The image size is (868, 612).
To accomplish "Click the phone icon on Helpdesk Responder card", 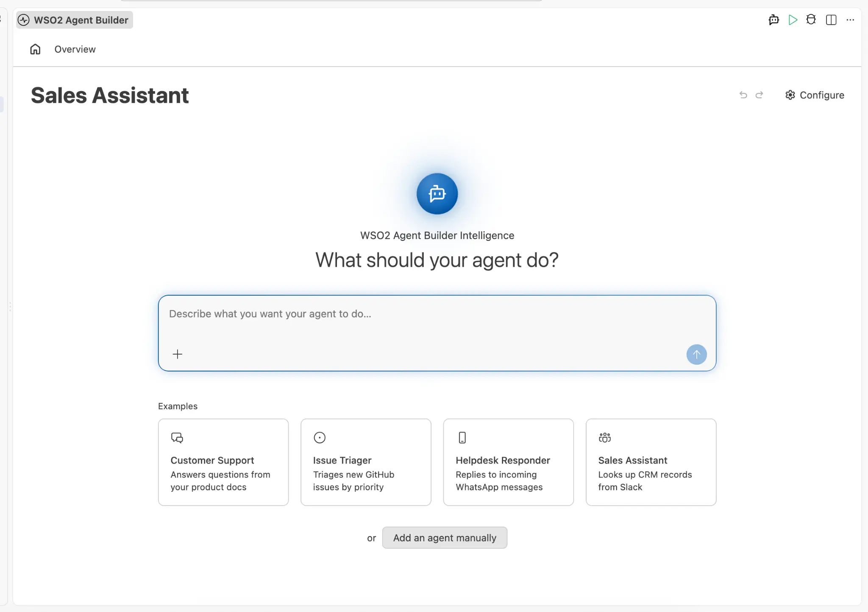I will coord(462,437).
